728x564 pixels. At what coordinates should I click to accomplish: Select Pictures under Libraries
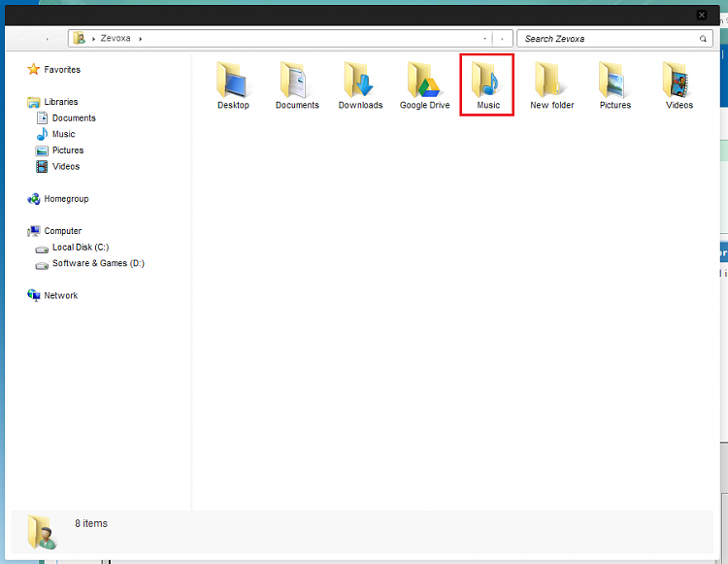[68, 150]
